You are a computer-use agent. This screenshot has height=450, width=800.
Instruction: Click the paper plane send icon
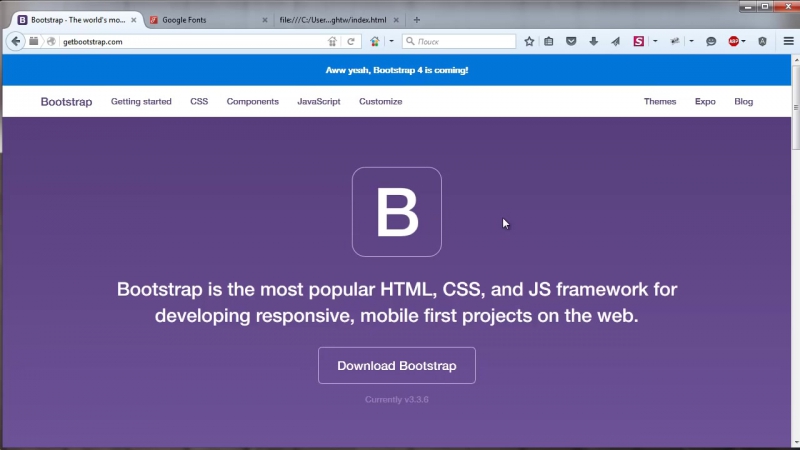point(616,41)
